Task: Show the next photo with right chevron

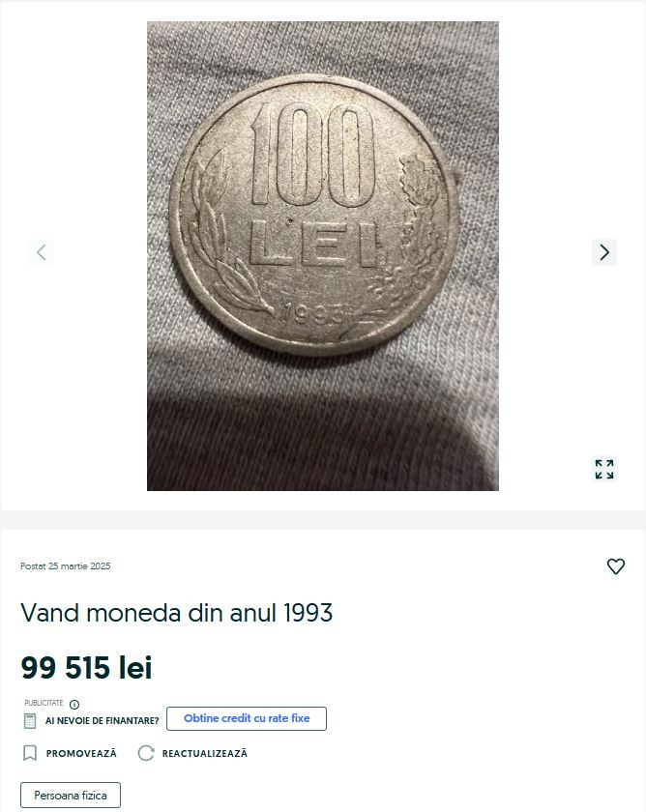Action: [604, 252]
